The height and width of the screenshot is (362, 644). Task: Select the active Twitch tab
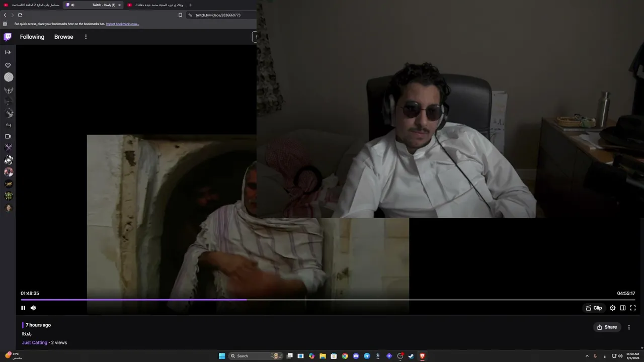coord(94,5)
